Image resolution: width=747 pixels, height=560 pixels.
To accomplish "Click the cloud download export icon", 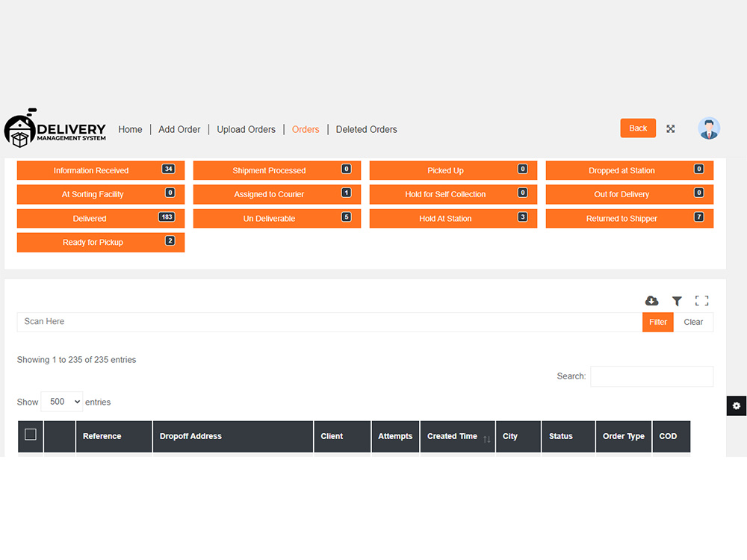I will 651,300.
